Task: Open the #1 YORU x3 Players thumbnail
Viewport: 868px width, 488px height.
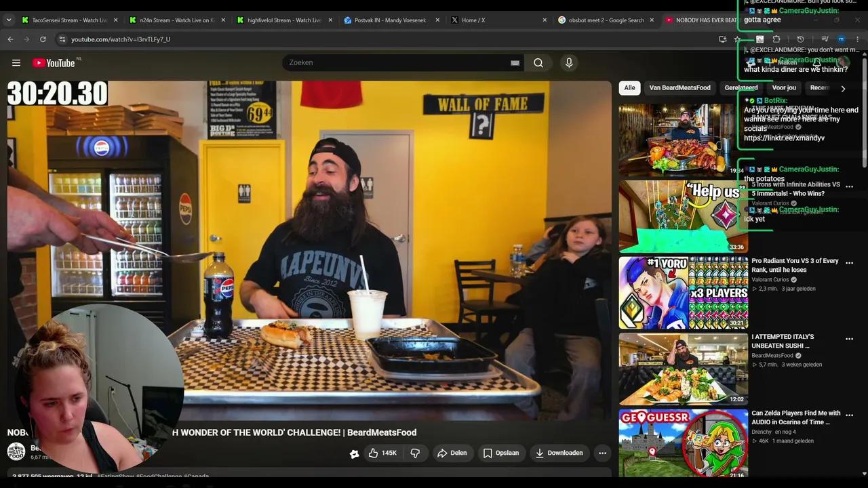Action: tap(683, 292)
